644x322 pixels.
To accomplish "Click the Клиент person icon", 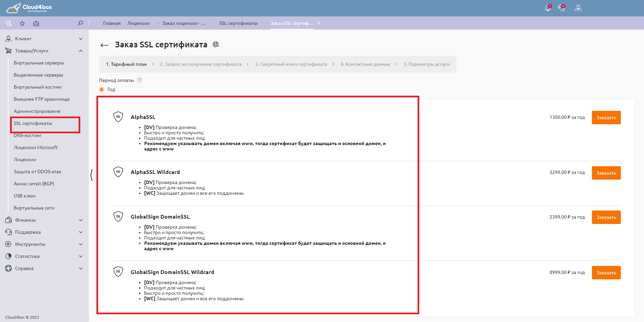I will [8, 39].
